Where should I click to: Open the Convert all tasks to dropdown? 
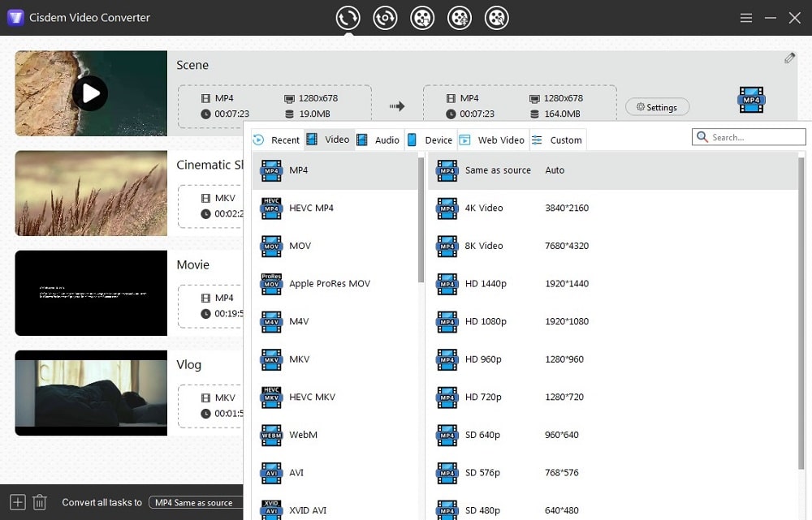point(197,503)
